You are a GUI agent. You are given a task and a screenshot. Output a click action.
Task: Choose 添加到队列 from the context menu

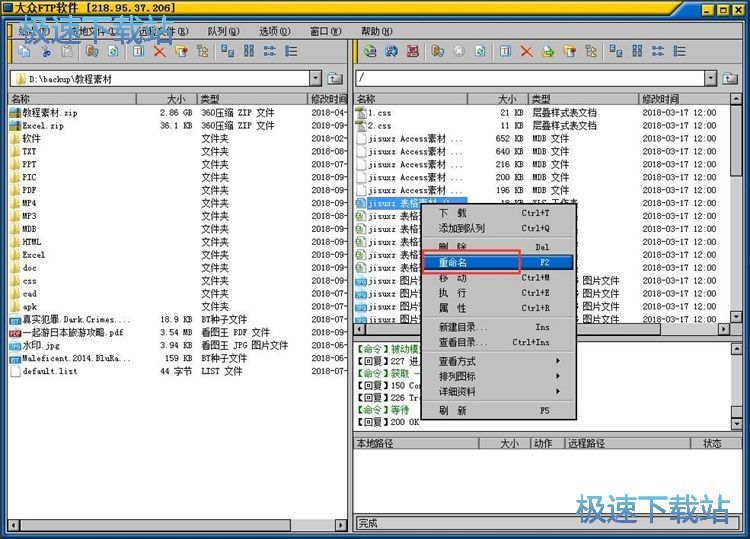(497, 228)
